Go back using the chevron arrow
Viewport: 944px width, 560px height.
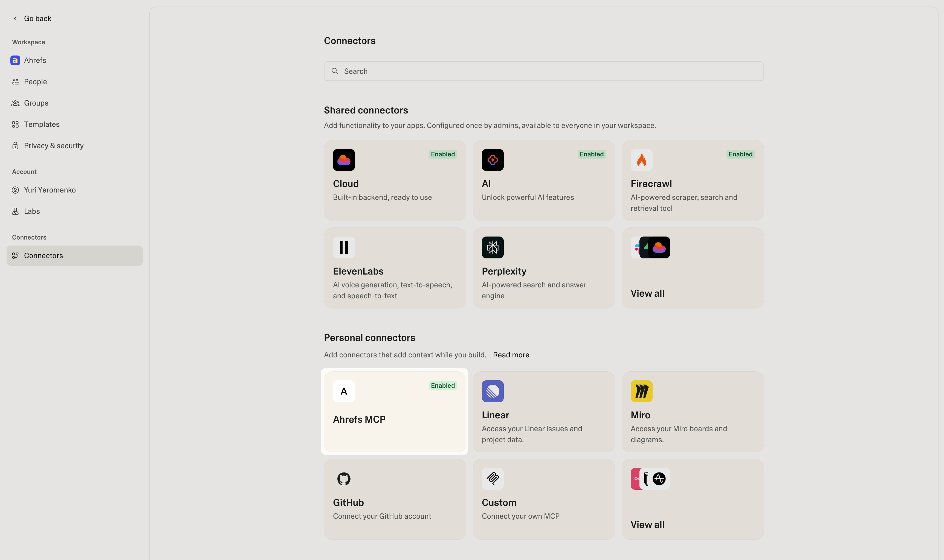[x=15, y=19]
